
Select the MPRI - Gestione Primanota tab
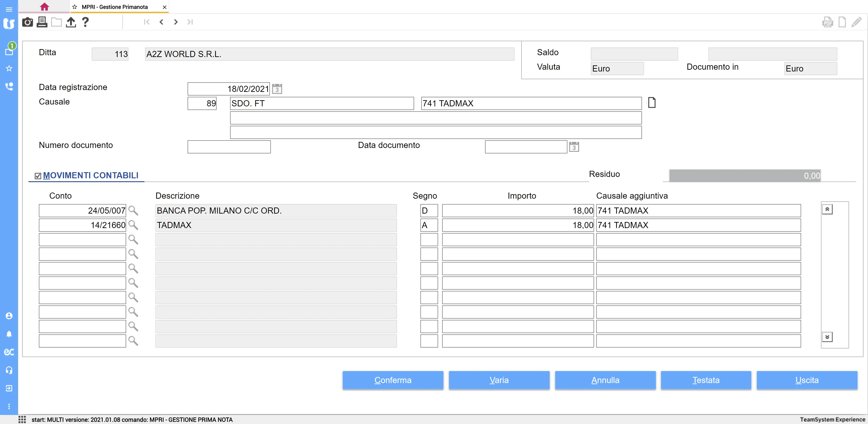pos(115,7)
